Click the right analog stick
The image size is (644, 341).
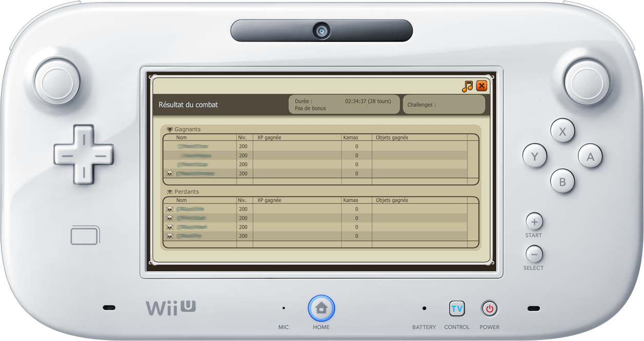(x=587, y=82)
